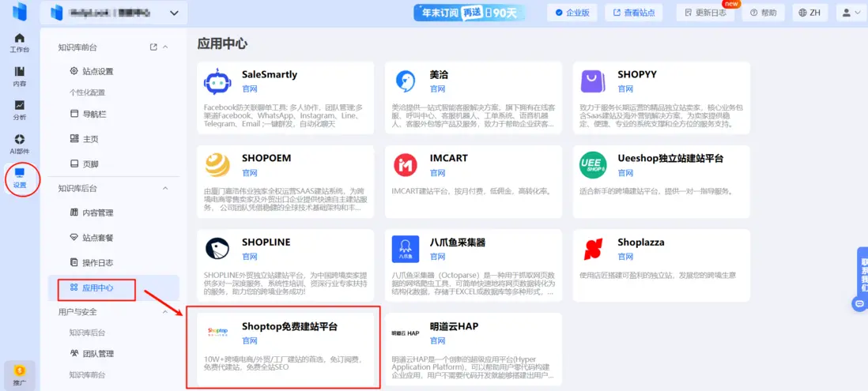Click the IMCART red logo

tap(406, 165)
